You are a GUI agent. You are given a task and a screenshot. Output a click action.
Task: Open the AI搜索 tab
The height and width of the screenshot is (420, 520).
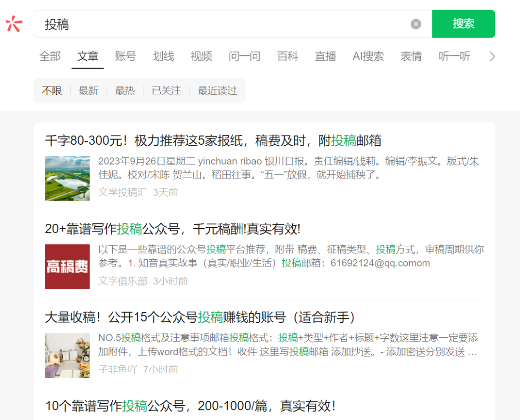[x=368, y=56]
